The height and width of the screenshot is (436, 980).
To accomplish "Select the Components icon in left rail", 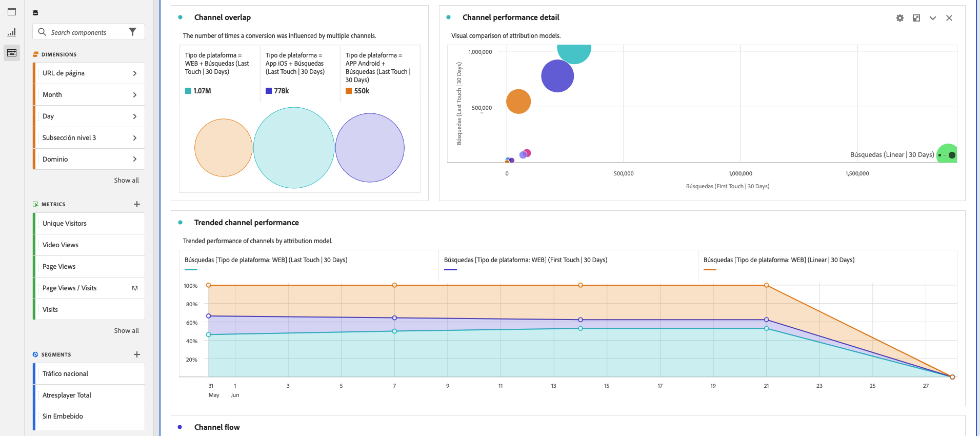I will pos(12,53).
